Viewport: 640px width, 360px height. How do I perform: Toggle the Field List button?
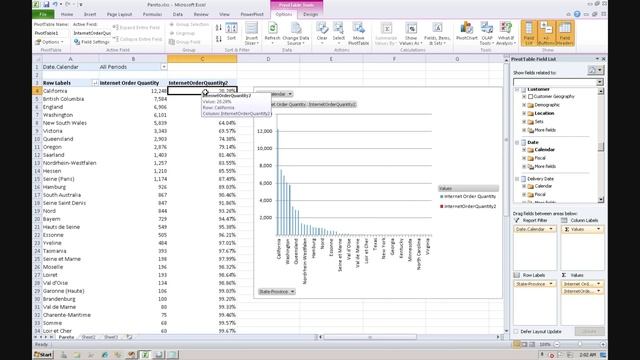(x=529, y=33)
